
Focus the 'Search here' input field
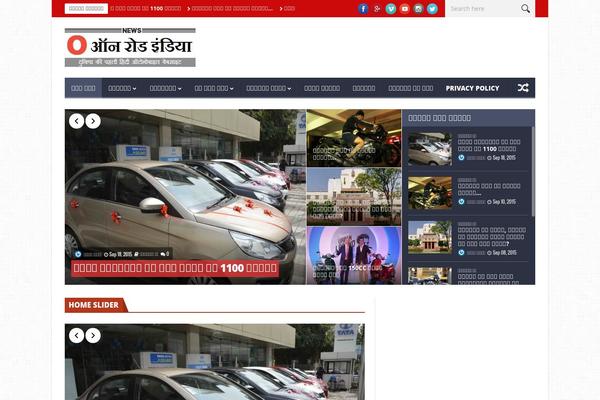click(483, 8)
